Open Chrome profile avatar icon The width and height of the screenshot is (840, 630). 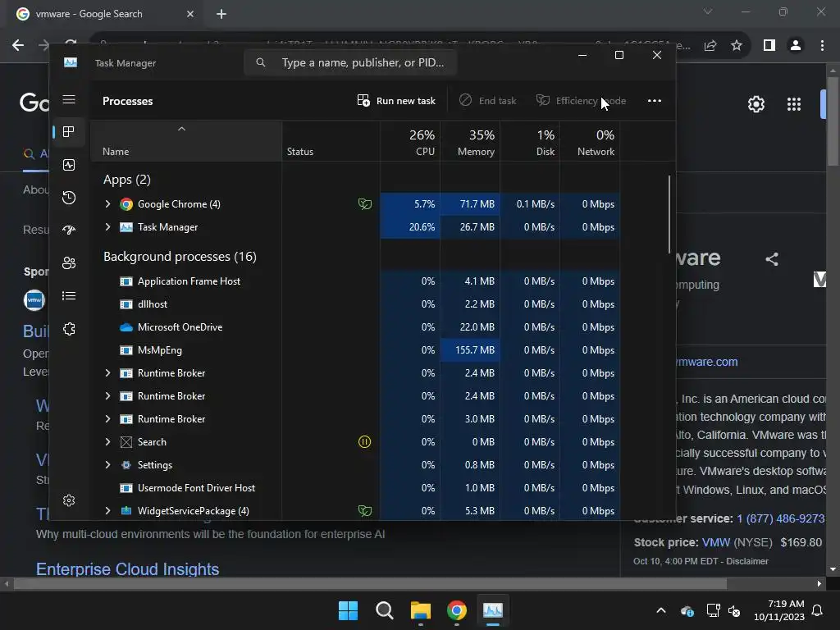[796, 46]
